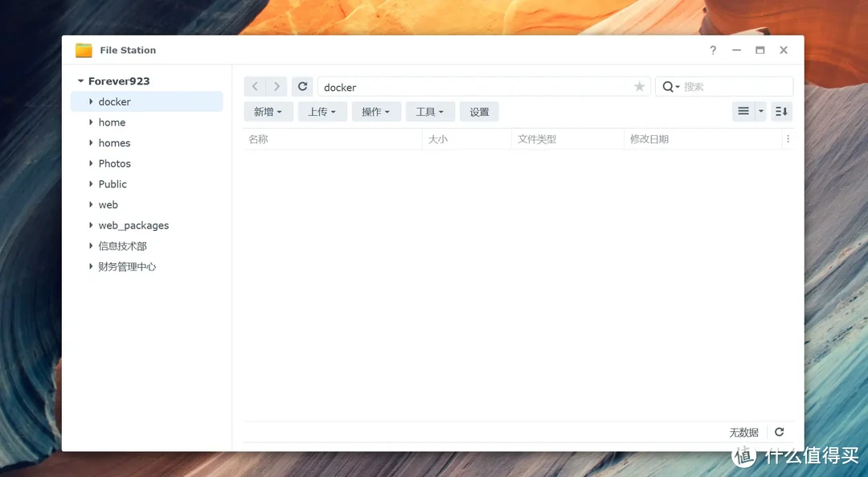This screenshot has width=868, height=477.
Task: Sort files by clicking the 名称 column header
Action: click(257, 138)
